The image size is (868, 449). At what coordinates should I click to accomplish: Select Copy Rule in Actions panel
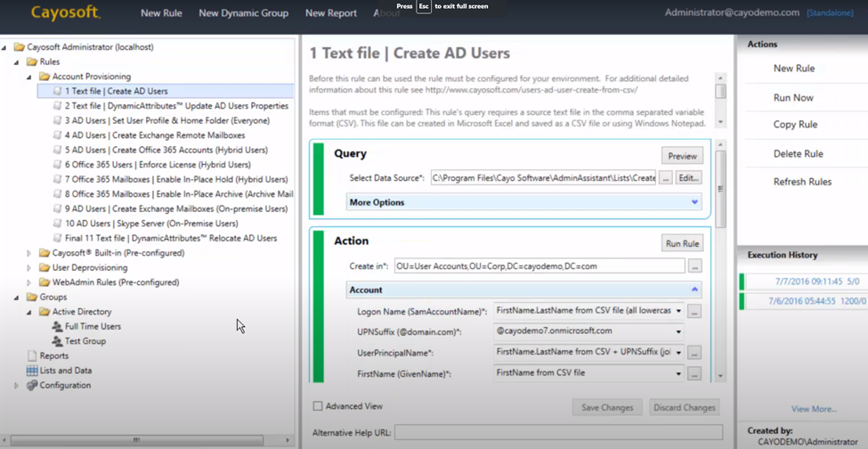[795, 125]
